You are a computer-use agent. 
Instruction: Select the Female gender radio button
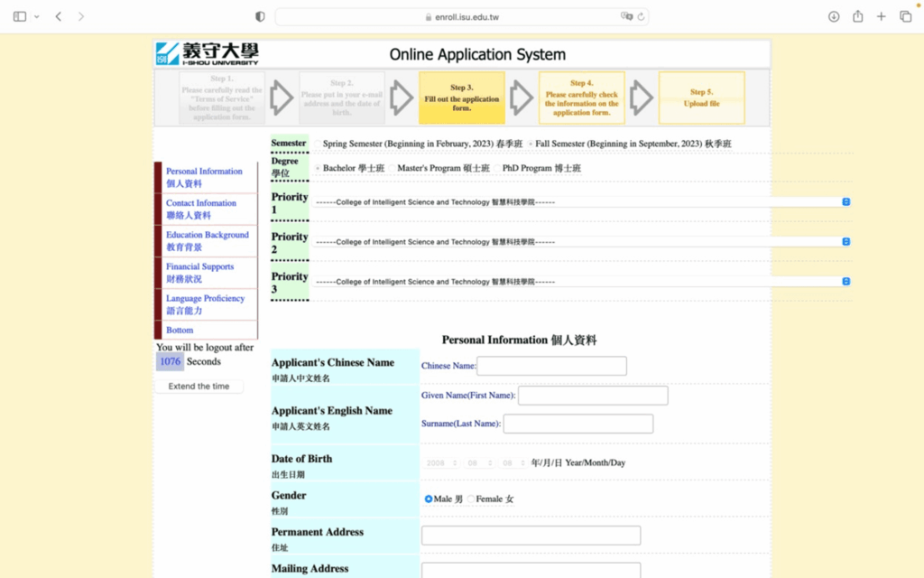pyautogui.click(x=471, y=499)
